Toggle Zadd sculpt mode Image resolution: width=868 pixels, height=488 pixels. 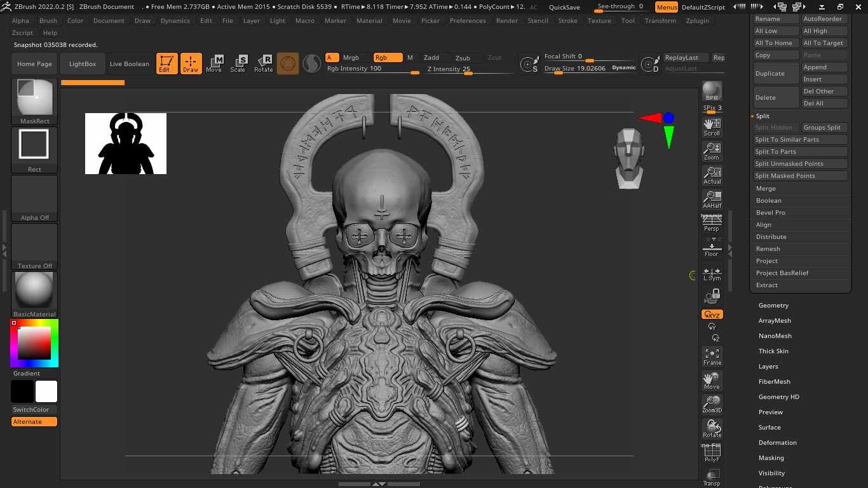(x=431, y=57)
